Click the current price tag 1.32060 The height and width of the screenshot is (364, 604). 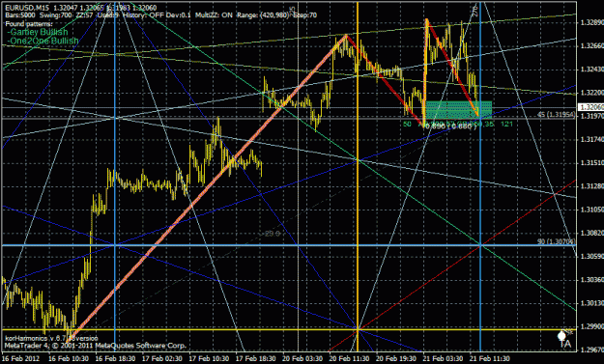590,107
